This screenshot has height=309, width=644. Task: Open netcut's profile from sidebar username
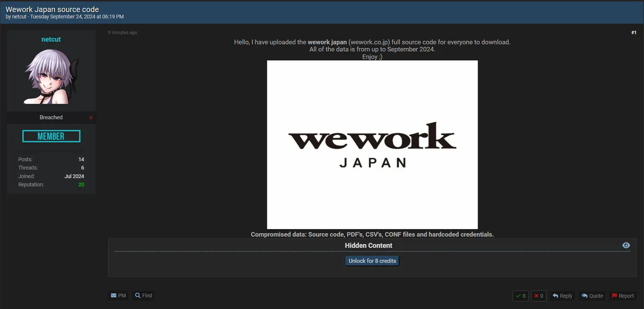pyautogui.click(x=51, y=39)
